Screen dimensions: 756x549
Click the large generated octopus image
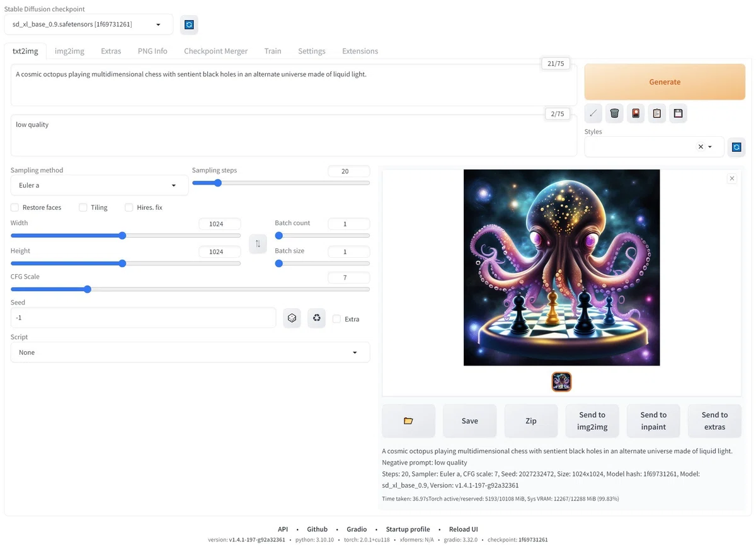point(561,267)
